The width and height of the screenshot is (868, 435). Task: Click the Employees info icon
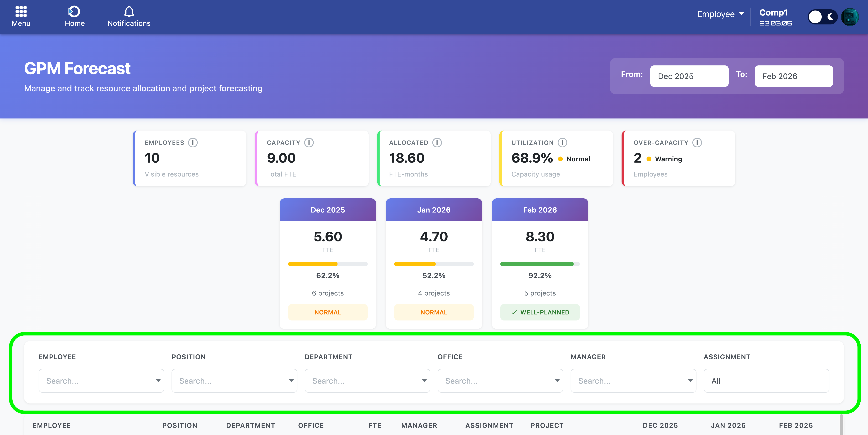tap(193, 143)
